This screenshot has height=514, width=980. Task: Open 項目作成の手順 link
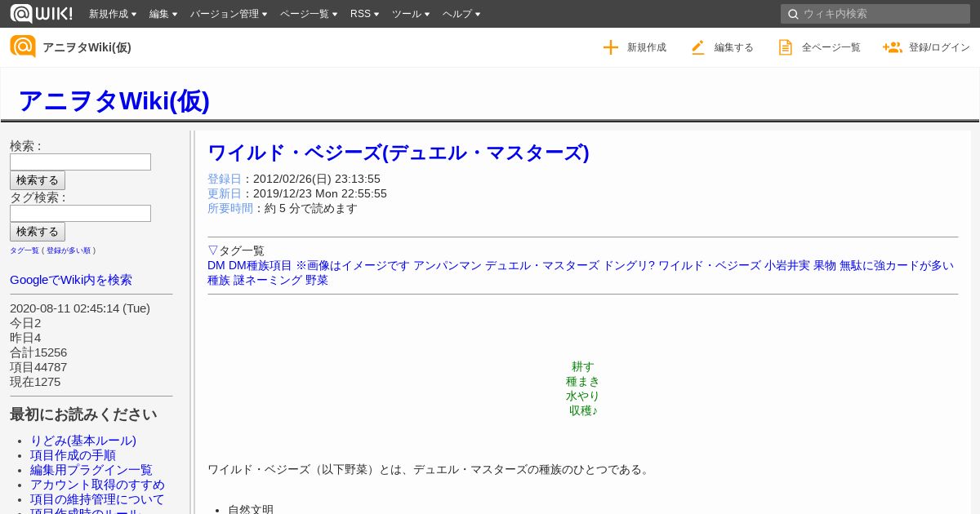73,455
